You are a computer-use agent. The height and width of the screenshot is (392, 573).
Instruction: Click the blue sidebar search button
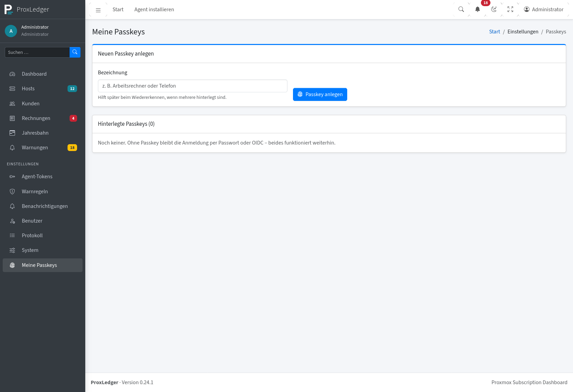[75, 52]
